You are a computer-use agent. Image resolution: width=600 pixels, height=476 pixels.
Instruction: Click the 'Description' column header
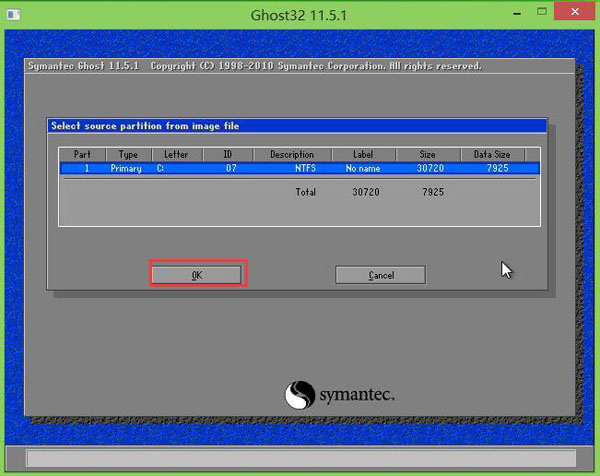(x=292, y=155)
